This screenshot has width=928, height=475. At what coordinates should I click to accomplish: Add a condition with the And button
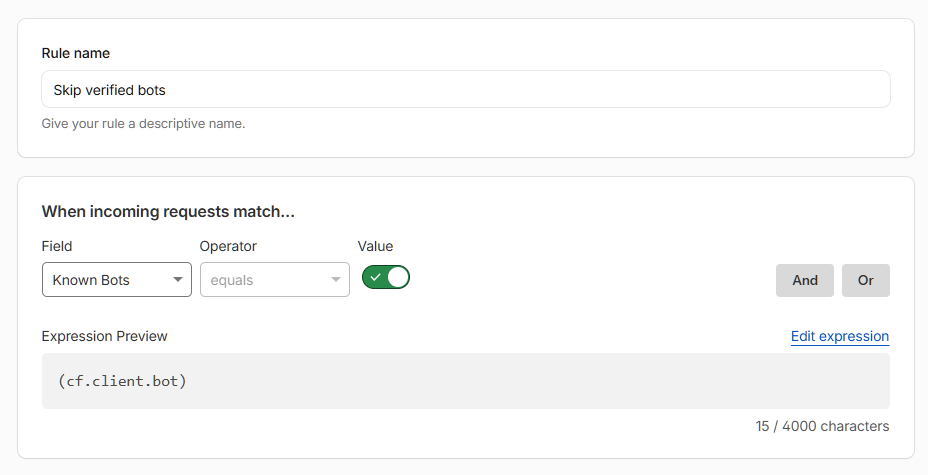tap(805, 280)
